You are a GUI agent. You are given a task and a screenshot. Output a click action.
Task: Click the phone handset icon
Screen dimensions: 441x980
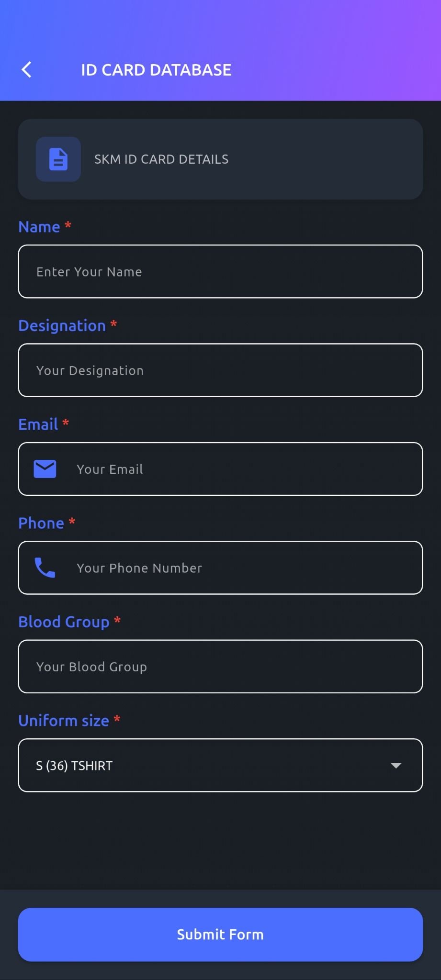[x=45, y=568]
